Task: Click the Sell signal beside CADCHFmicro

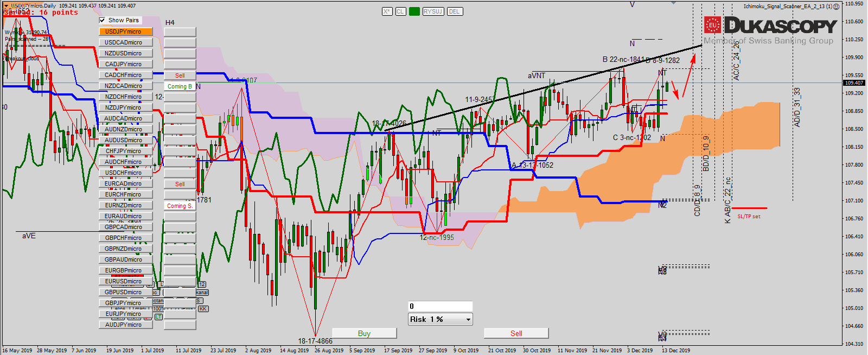Action: point(180,75)
